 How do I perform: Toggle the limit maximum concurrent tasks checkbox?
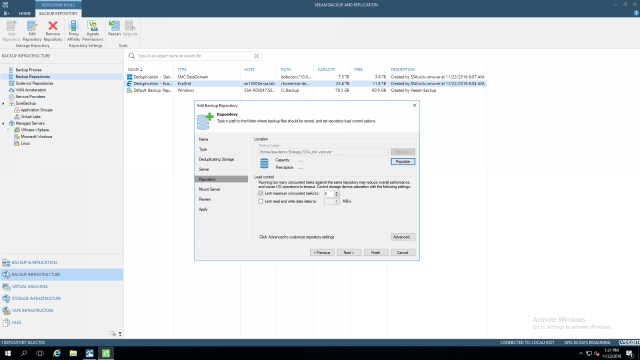260,193
